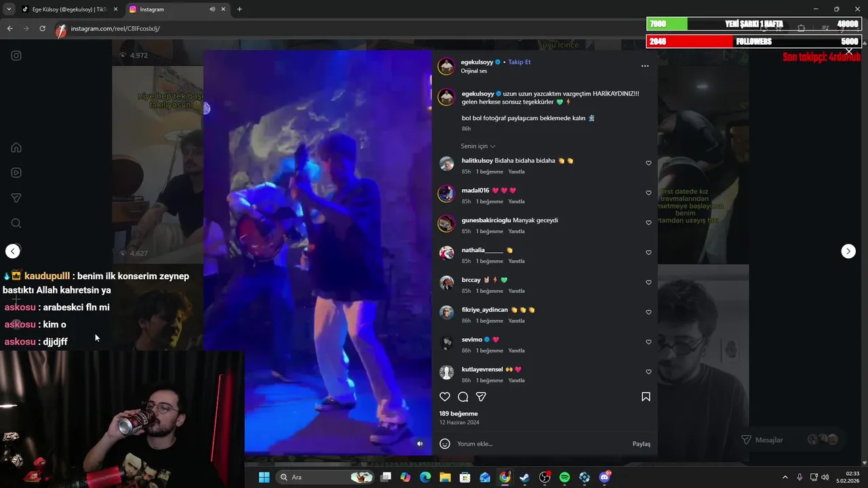The image size is (868, 488).
Task: Reload the page in Chrome
Action: click(42, 28)
